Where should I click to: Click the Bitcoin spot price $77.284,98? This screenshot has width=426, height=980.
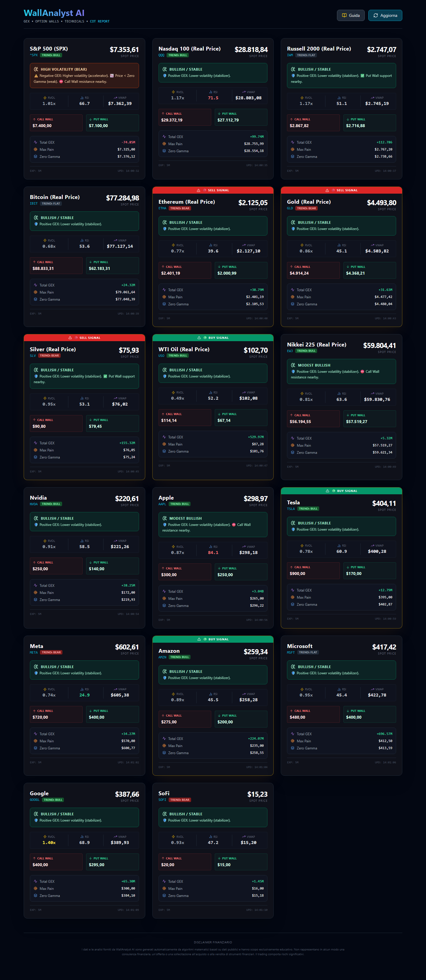pyautogui.click(x=122, y=198)
